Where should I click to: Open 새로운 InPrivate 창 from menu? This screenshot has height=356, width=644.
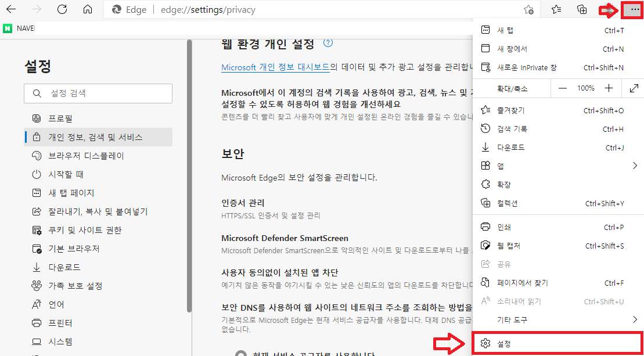click(558, 67)
